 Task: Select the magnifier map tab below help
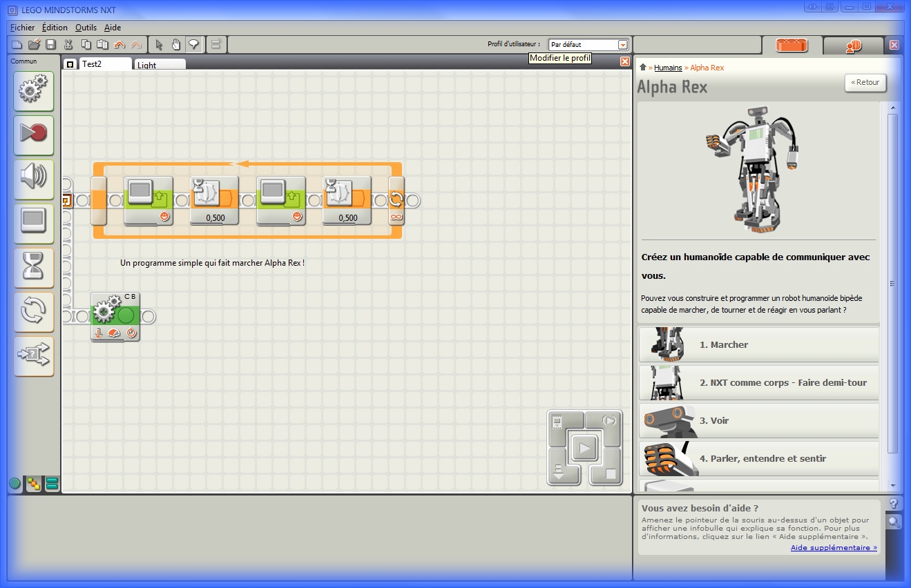tap(894, 522)
